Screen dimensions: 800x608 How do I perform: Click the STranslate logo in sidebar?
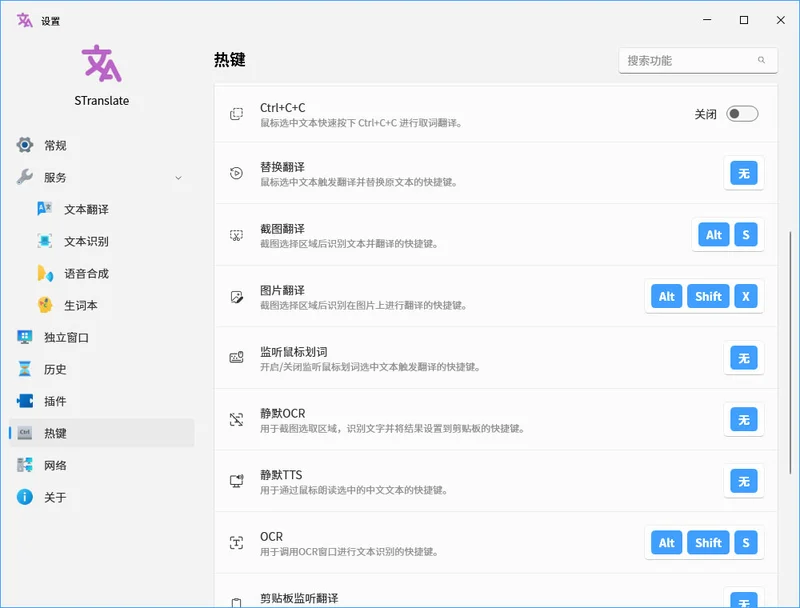(102, 64)
